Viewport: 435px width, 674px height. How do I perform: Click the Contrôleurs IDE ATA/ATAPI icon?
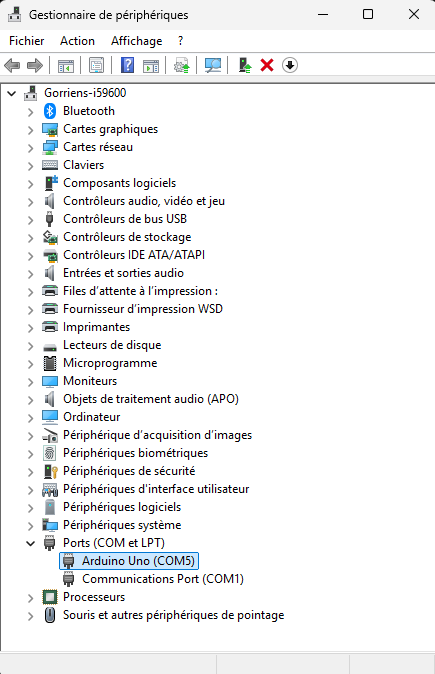point(50,255)
